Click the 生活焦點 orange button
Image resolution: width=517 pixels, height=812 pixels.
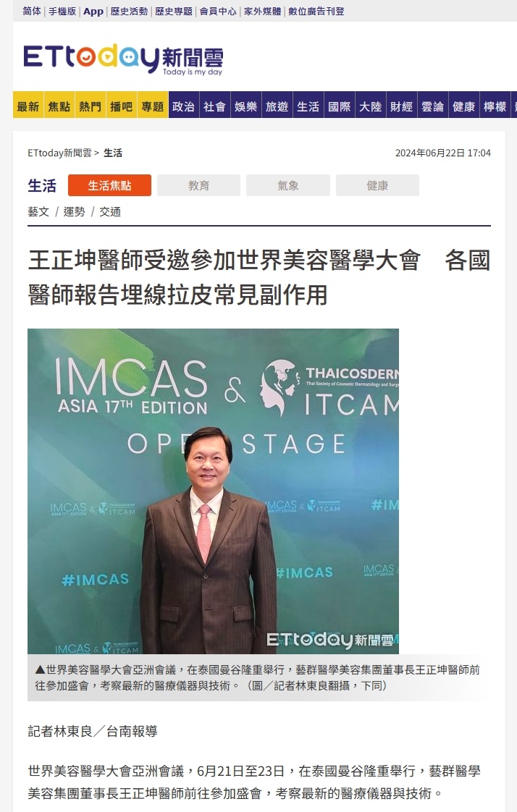(109, 185)
